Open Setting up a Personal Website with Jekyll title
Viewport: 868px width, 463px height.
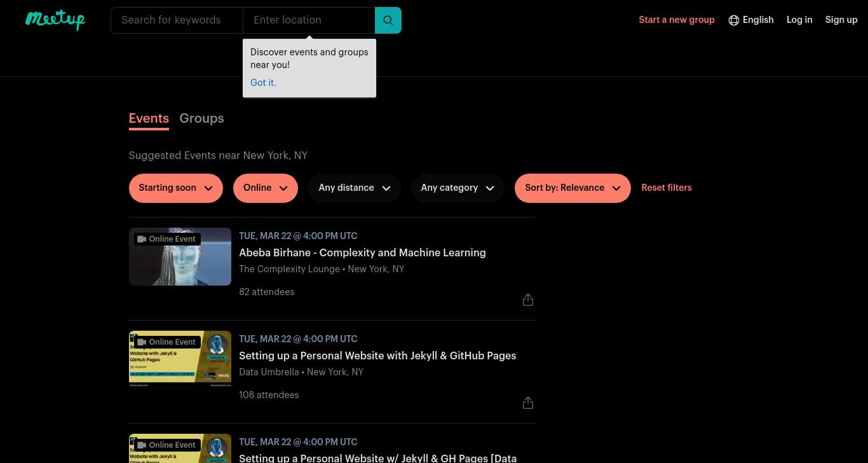click(377, 356)
